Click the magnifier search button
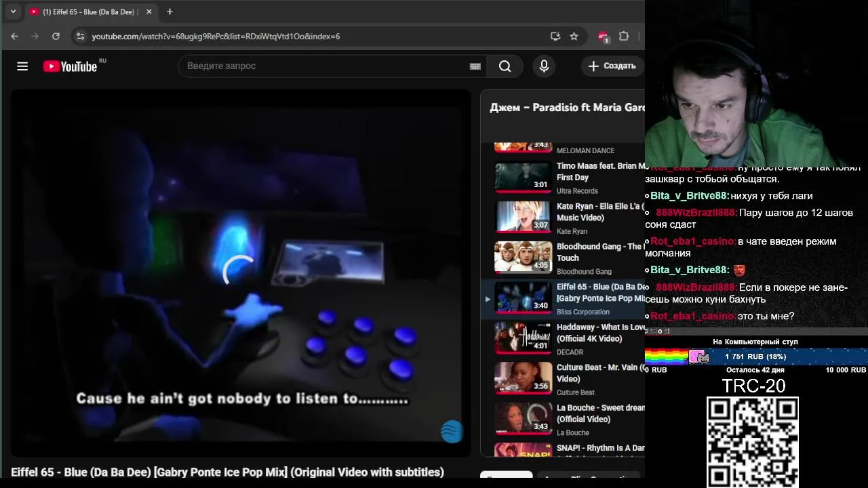Image resolution: width=868 pixels, height=488 pixels. 505,66
